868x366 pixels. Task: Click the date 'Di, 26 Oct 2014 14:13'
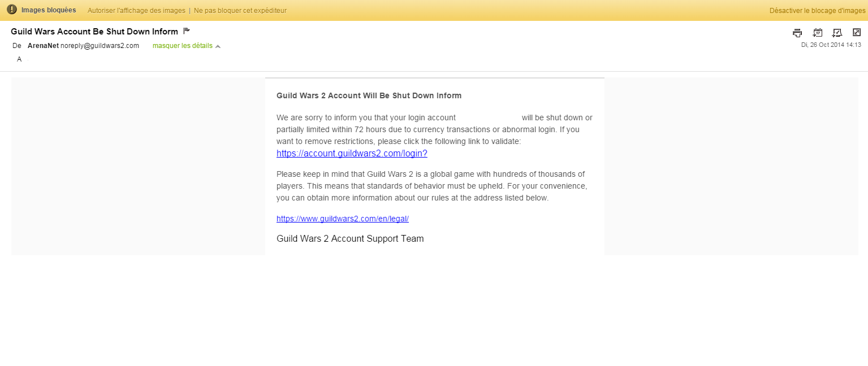[831, 45]
